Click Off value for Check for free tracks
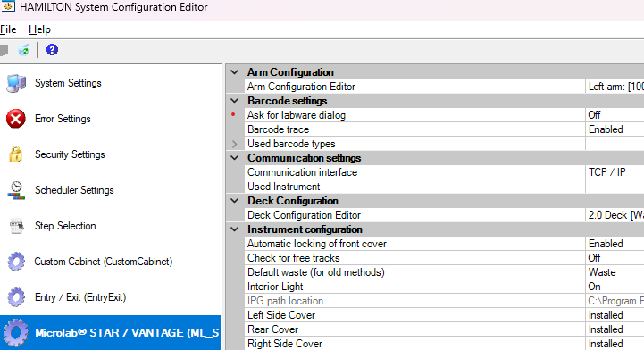The height and width of the screenshot is (350, 644). coord(615,258)
